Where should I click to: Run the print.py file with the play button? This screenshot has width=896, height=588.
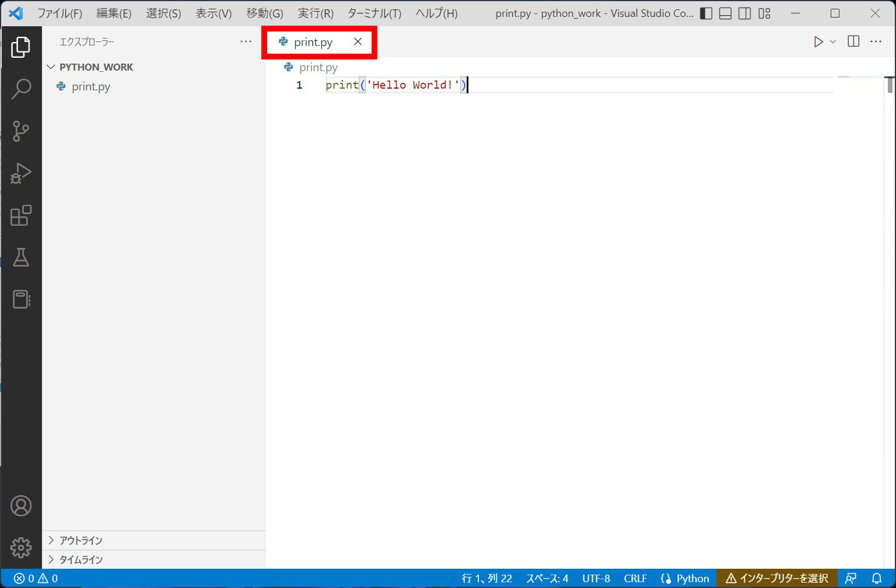pyautogui.click(x=818, y=41)
